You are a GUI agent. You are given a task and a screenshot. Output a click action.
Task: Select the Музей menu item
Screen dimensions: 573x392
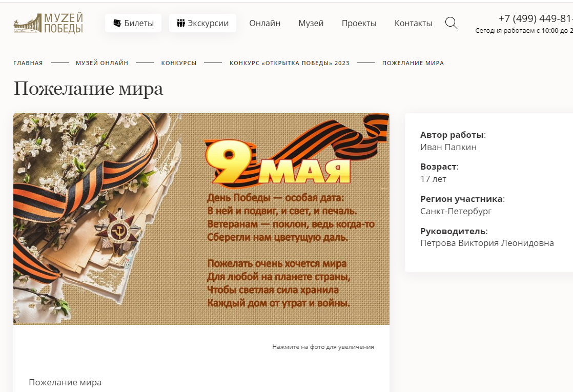click(311, 24)
